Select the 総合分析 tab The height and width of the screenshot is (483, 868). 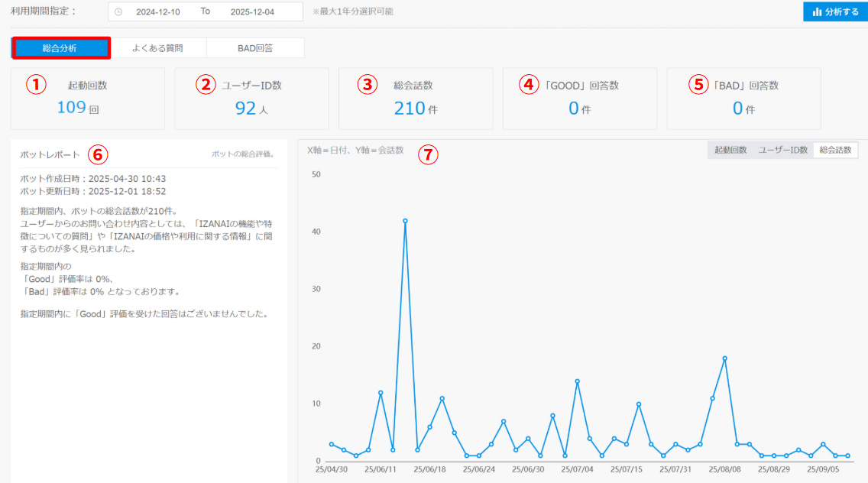click(x=60, y=48)
